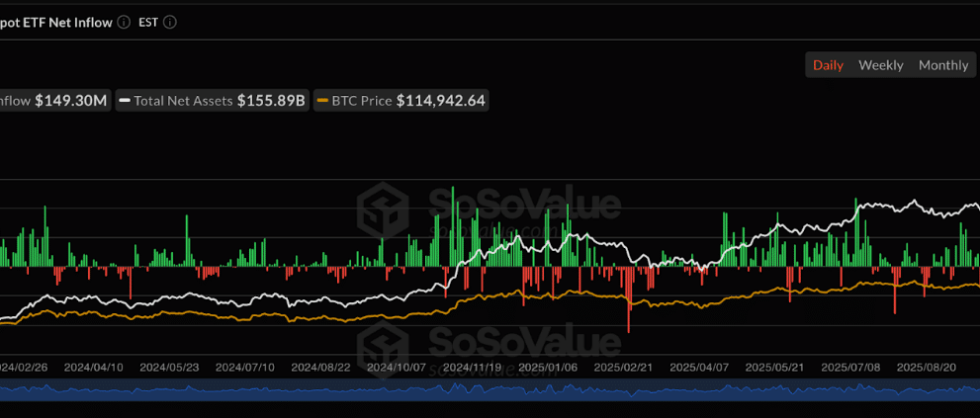Click the white Total Net Assets legend marker
The width and height of the screenshot is (980, 418).
(125, 100)
